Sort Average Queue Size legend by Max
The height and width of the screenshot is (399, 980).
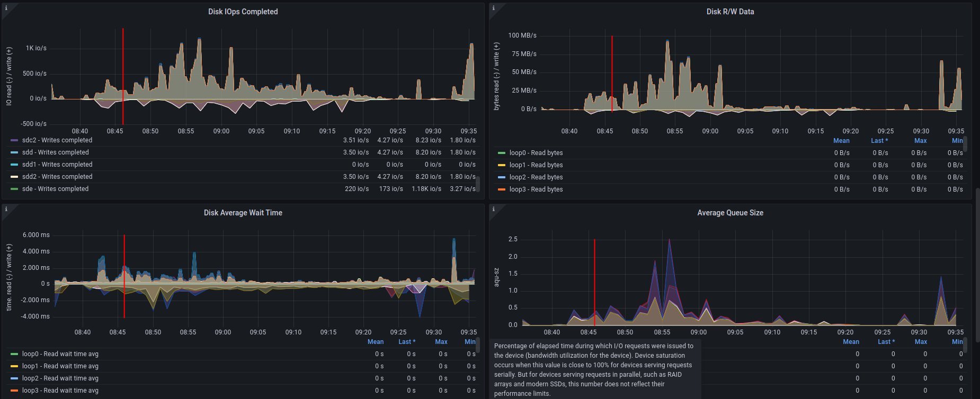point(920,342)
